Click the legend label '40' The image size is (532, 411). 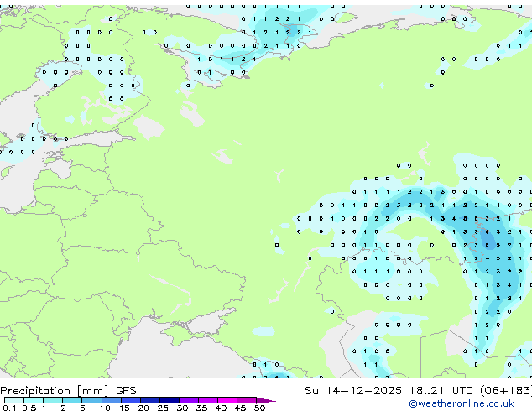point(221,408)
